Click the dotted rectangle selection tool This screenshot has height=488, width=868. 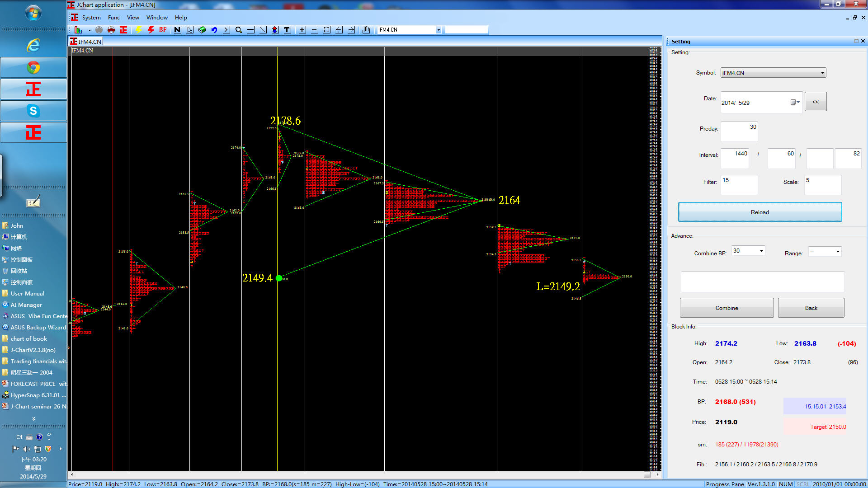point(327,30)
